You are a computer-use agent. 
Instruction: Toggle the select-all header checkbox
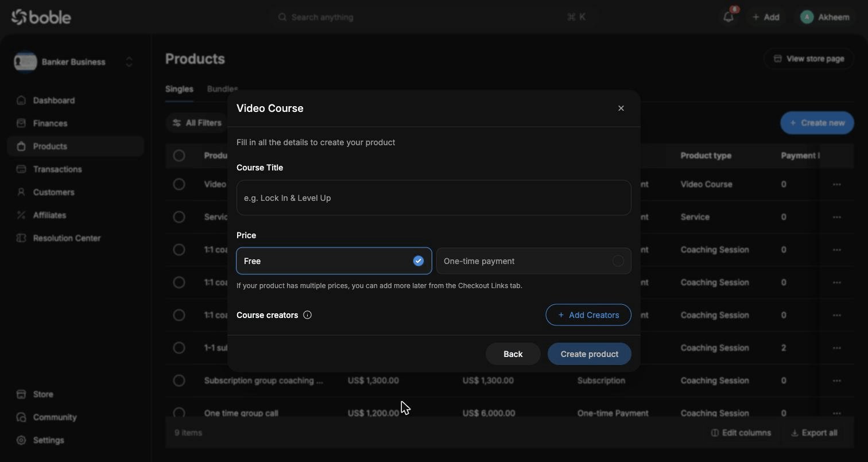pyautogui.click(x=179, y=156)
